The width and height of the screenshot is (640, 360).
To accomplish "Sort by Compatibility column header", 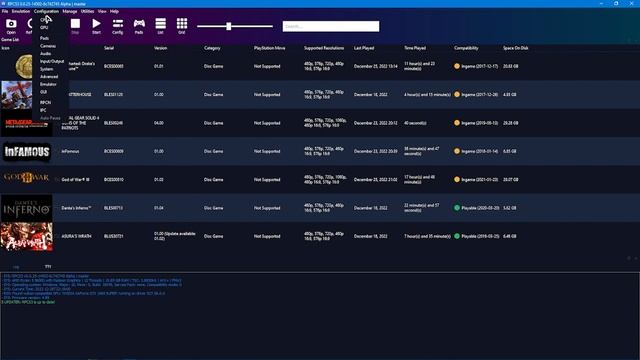I will [x=466, y=48].
